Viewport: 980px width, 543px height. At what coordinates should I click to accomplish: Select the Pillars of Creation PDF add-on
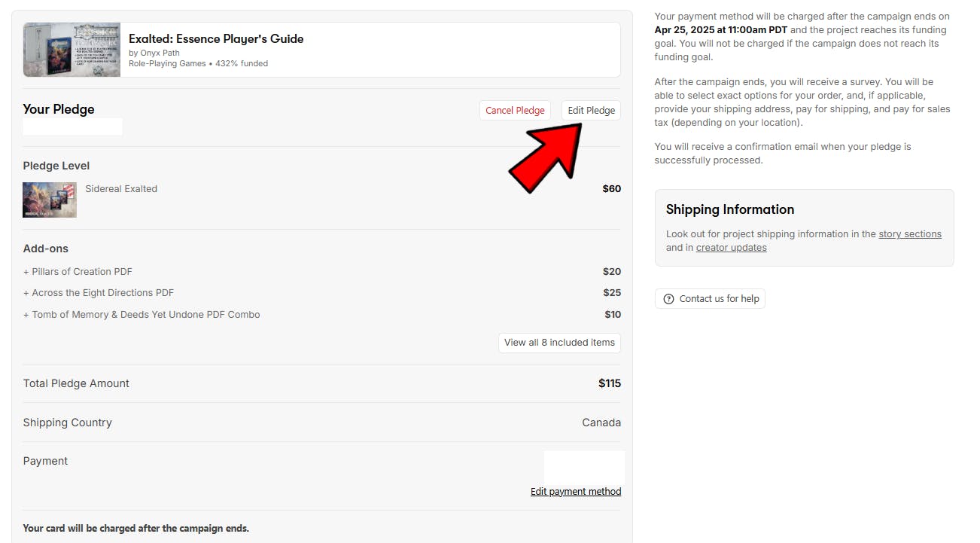tap(82, 272)
